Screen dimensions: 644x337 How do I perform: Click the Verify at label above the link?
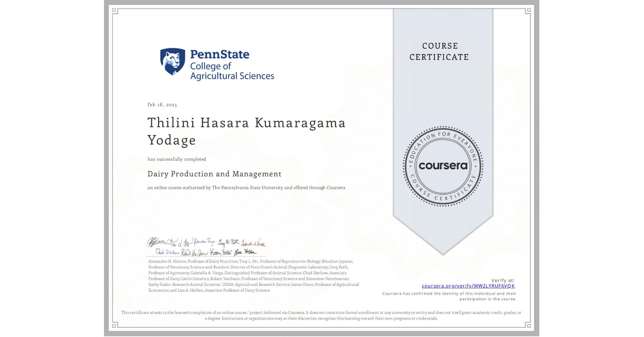tap(503, 280)
